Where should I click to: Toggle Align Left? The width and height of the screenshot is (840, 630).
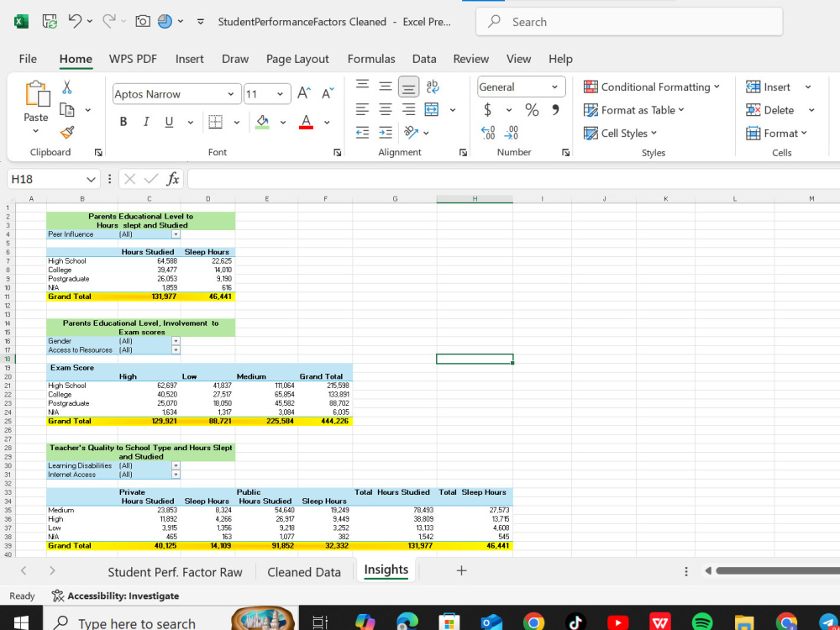pyautogui.click(x=363, y=109)
